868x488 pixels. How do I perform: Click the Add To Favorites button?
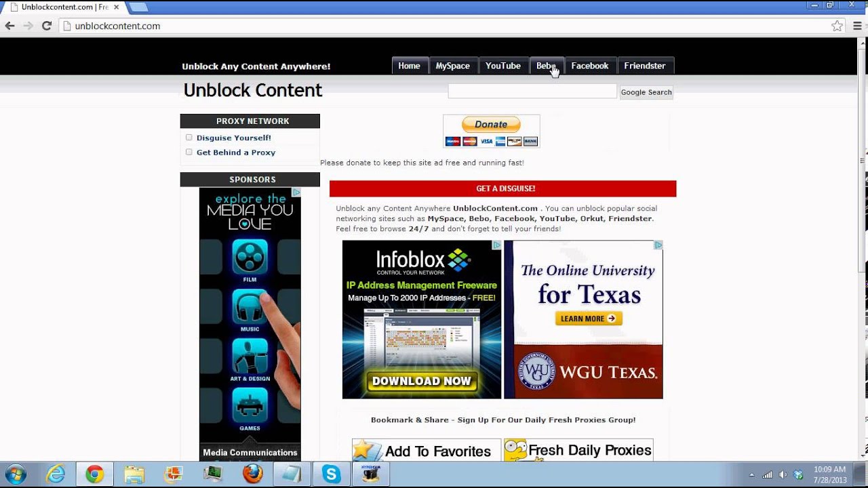[426, 451]
